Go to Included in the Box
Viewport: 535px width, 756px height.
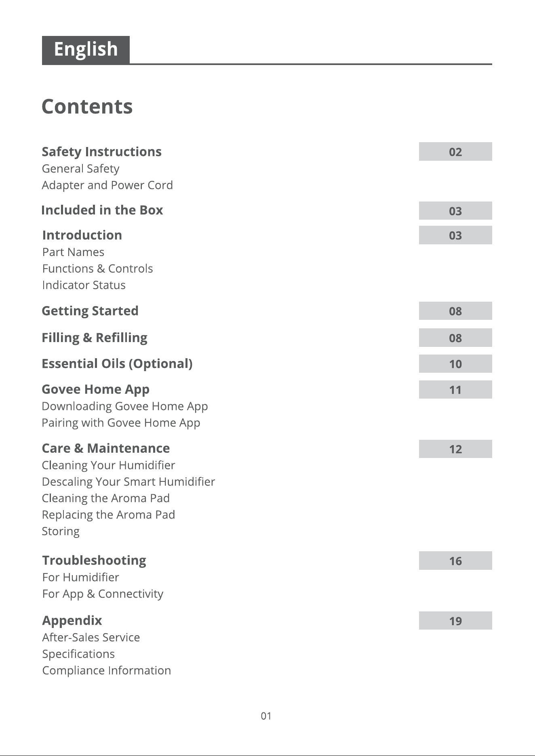[102, 210]
